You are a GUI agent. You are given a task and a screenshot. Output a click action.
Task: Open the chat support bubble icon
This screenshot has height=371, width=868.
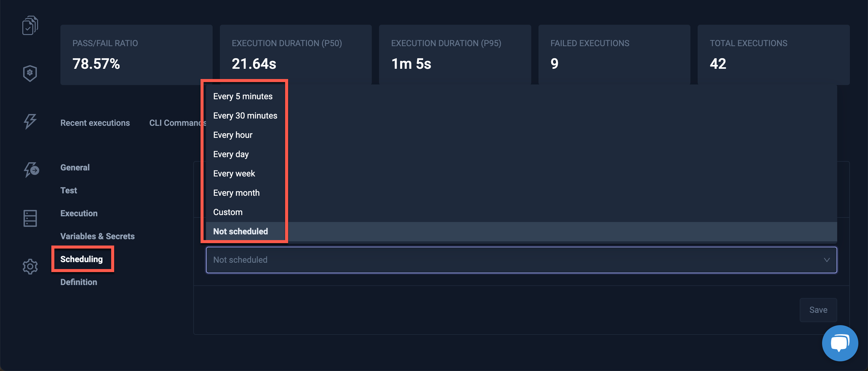pyautogui.click(x=840, y=343)
